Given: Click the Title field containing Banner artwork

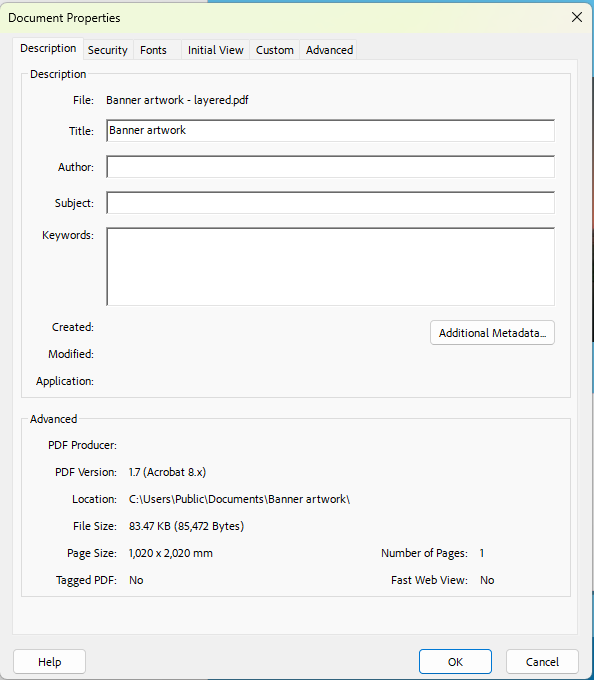Looking at the screenshot, I should [x=330, y=131].
